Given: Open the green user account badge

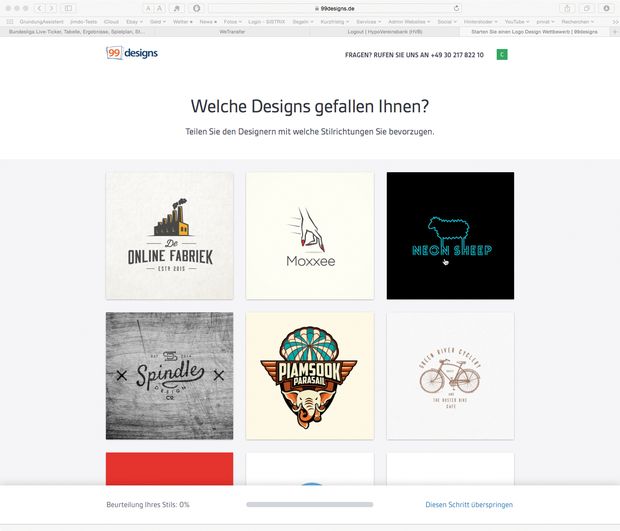Looking at the screenshot, I should 502,55.
